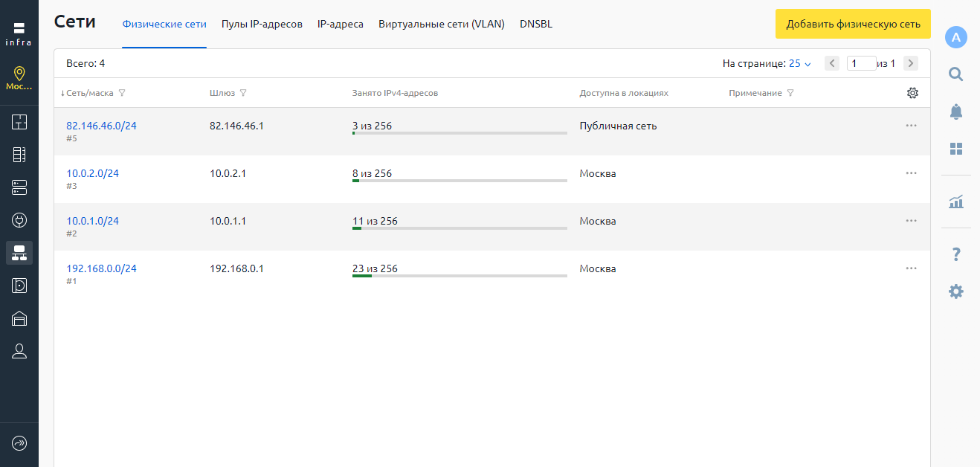Go to the next page arrow
The width and height of the screenshot is (980, 467).
tap(910, 64)
